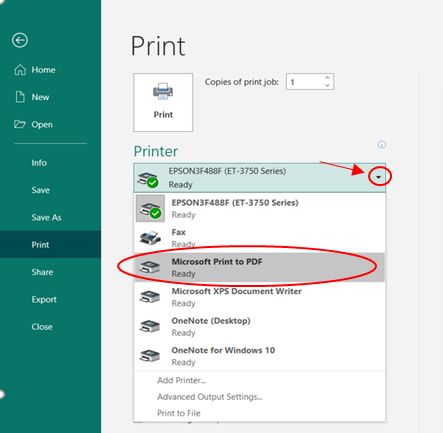Click the New blank page icon
Image resolution: width=443 pixels, height=433 pixels.
(x=20, y=97)
